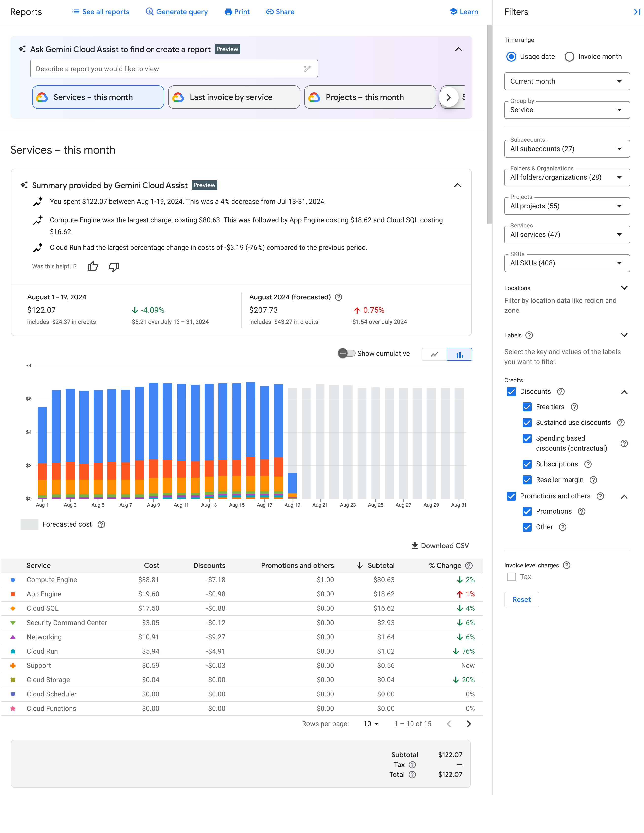Select the Last invoice by service tab

pyautogui.click(x=233, y=97)
